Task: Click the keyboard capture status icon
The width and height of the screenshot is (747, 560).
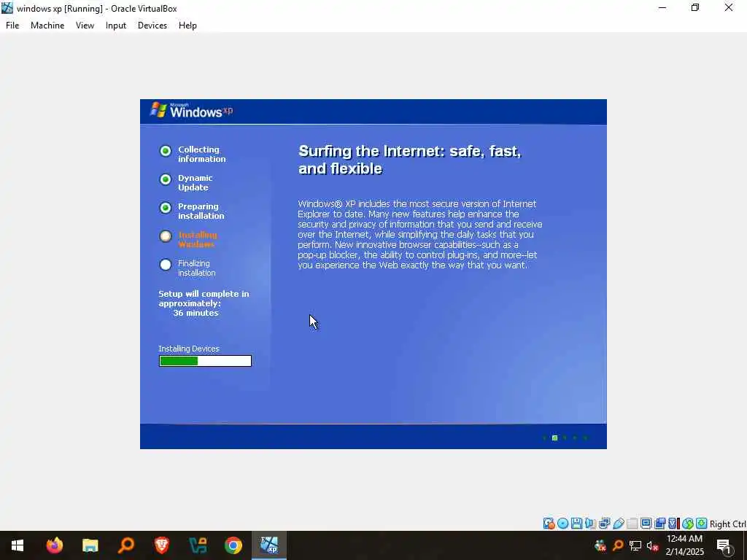Action: point(701,524)
